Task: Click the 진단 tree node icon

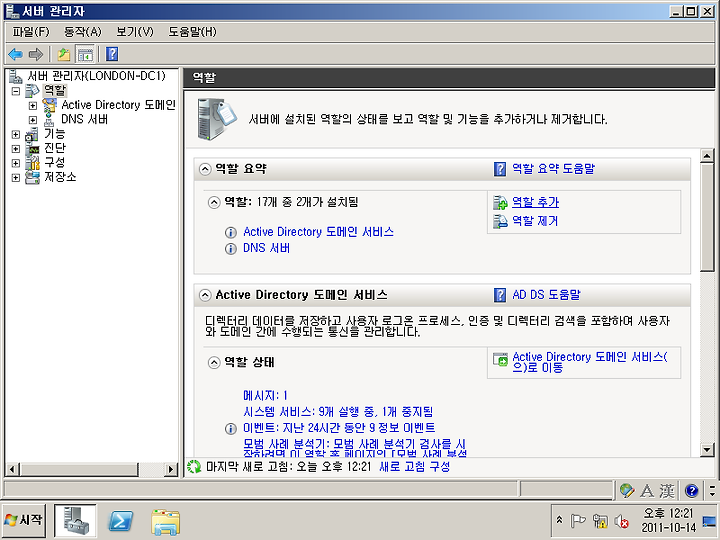Action: (x=32, y=149)
